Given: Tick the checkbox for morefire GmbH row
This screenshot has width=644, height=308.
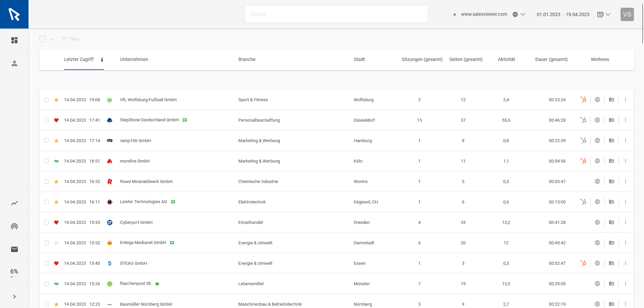Looking at the screenshot, I should pyautogui.click(x=47, y=161).
